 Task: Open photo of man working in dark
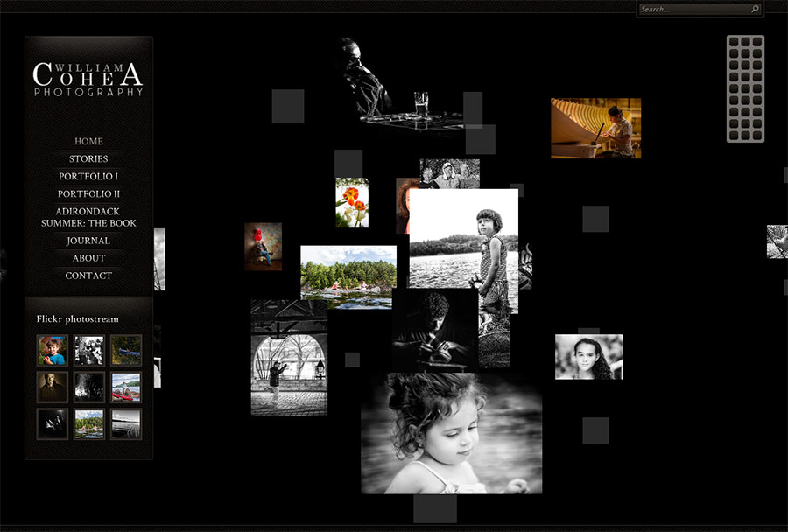click(x=434, y=330)
